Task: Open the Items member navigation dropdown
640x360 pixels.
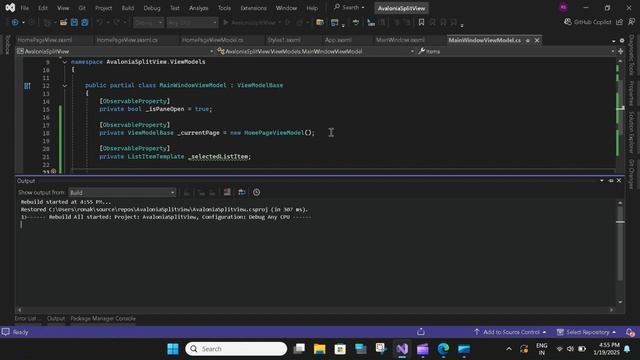Action: pos(516,51)
